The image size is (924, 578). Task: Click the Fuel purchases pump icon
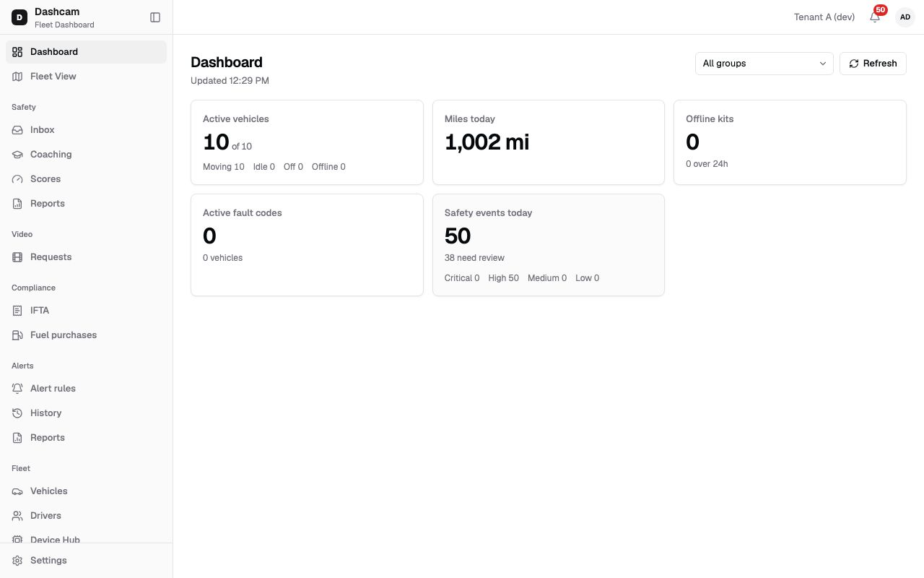click(17, 335)
